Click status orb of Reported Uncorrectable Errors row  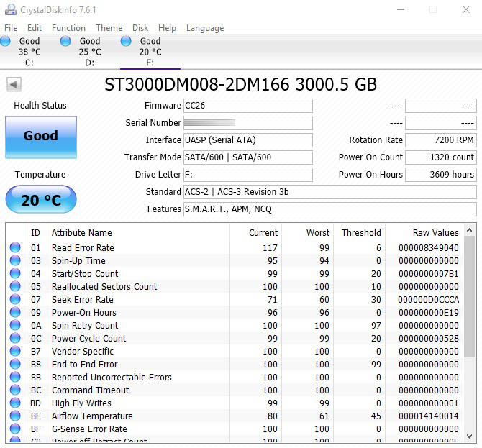pos(15,377)
